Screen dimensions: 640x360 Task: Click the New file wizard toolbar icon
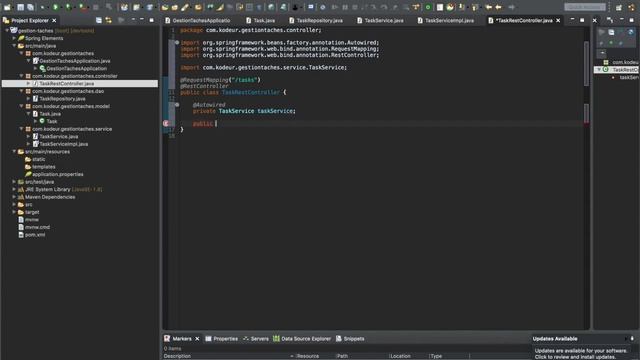(x=7, y=7)
